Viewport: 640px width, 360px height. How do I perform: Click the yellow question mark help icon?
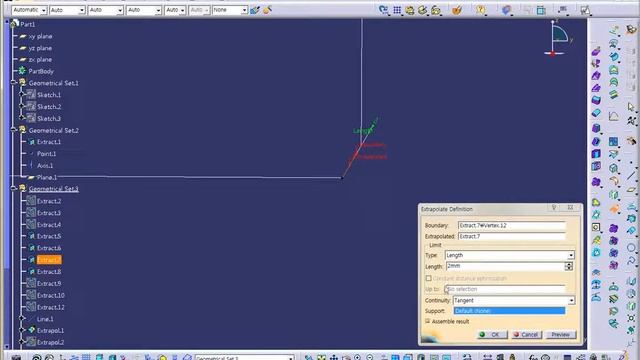[x=481, y=10]
